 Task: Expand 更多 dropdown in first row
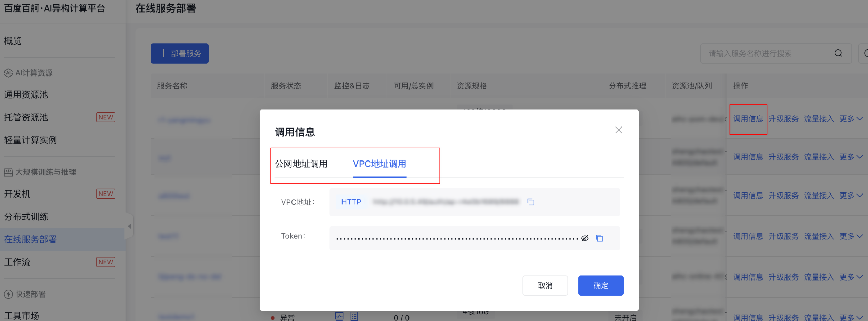(x=851, y=119)
